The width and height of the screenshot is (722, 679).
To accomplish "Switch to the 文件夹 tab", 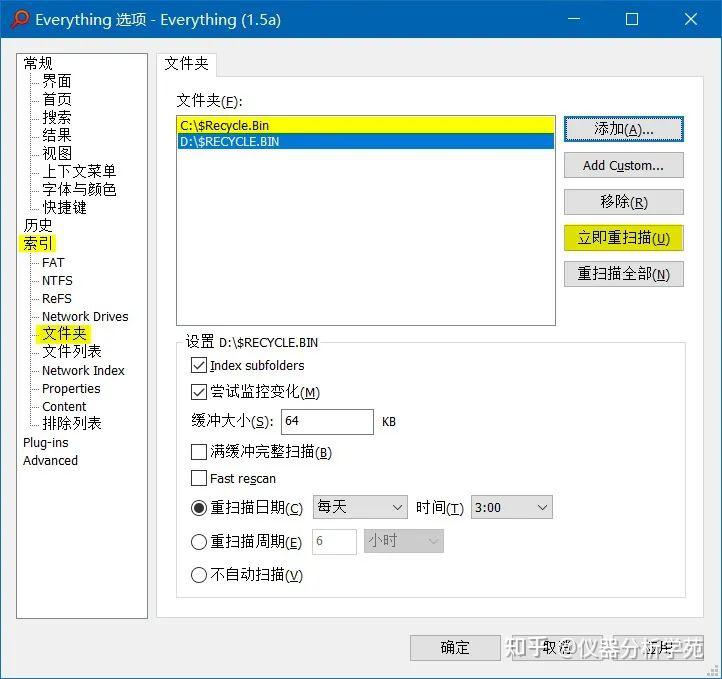I will pyautogui.click(x=186, y=64).
